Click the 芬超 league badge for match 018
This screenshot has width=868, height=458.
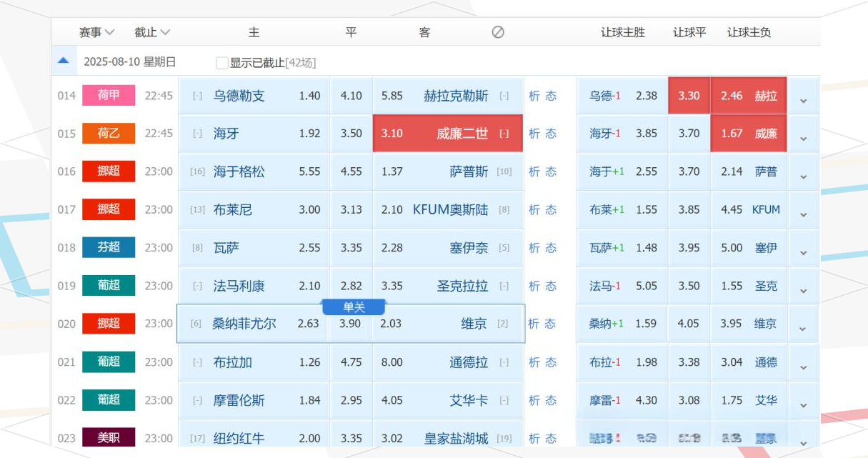point(109,248)
